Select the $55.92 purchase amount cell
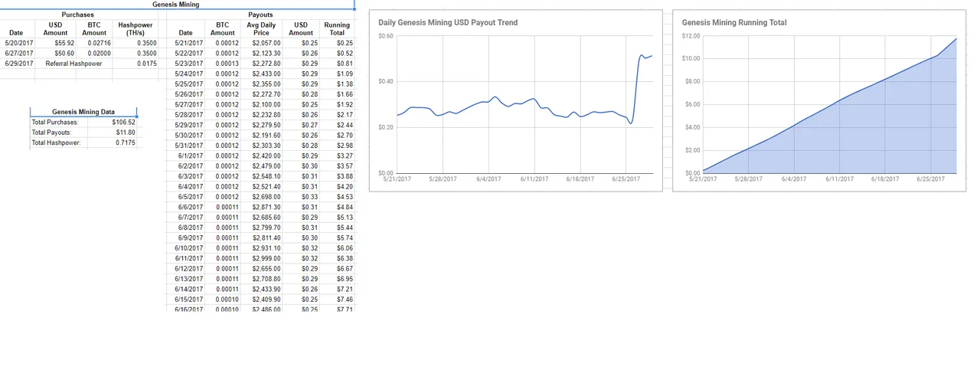980x367 pixels. tap(55, 43)
